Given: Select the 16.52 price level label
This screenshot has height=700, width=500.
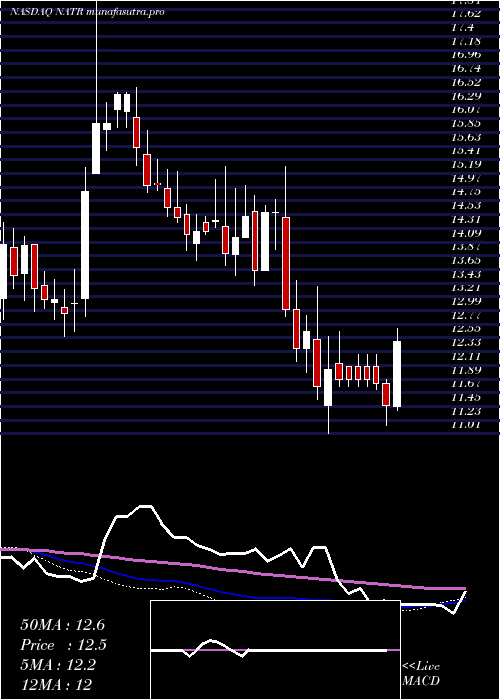Looking at the screenshot, I should tap(466, 82).
